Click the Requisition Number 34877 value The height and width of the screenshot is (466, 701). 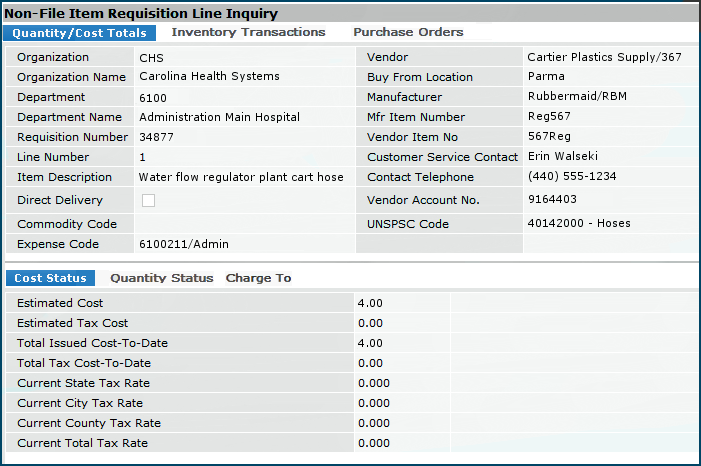tap(159, 137)
